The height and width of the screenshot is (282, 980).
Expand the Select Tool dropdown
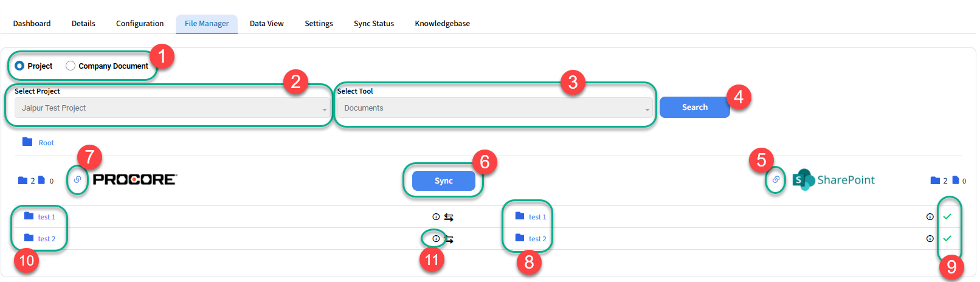tap(494, 108)
